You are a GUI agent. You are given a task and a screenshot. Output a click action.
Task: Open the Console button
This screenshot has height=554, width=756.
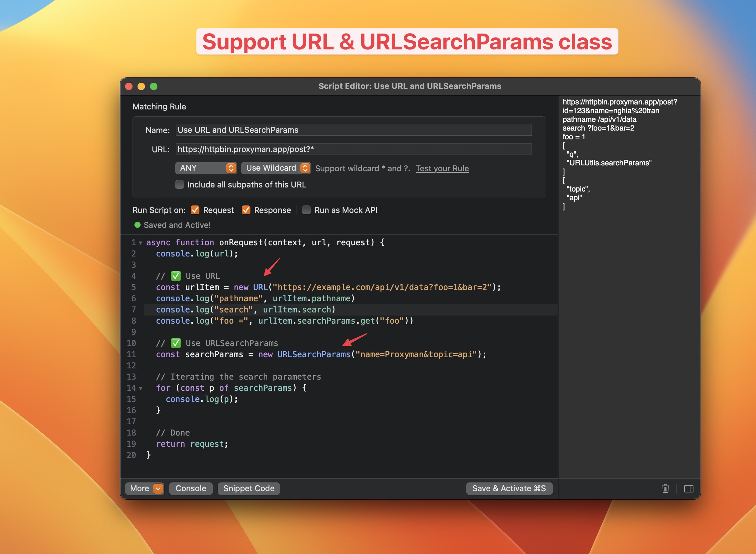click(191, 489)
